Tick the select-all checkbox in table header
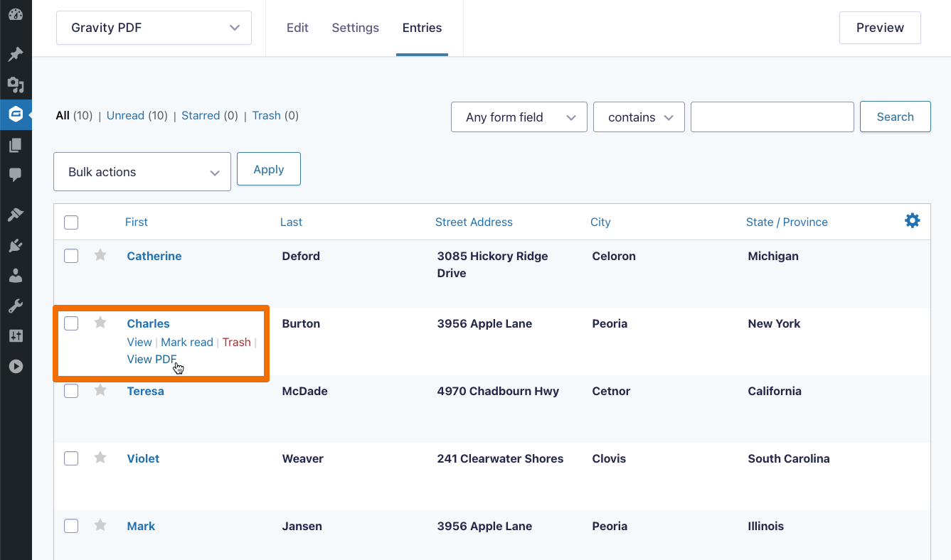 pos(71,222)
